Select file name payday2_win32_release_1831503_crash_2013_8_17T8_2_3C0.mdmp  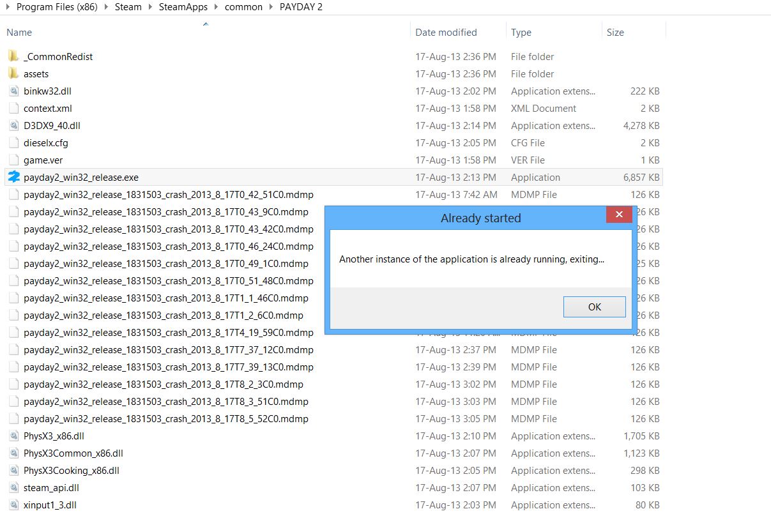click(x=164, y=384)
